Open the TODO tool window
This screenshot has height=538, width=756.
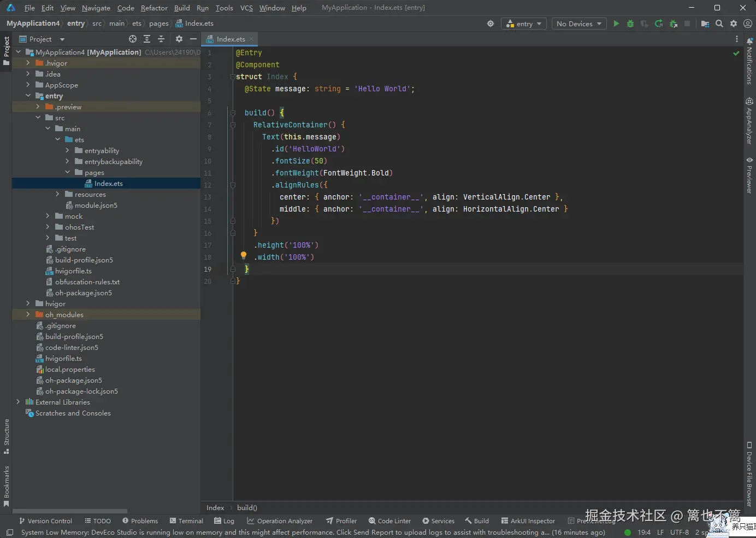[x=98, y=521]
